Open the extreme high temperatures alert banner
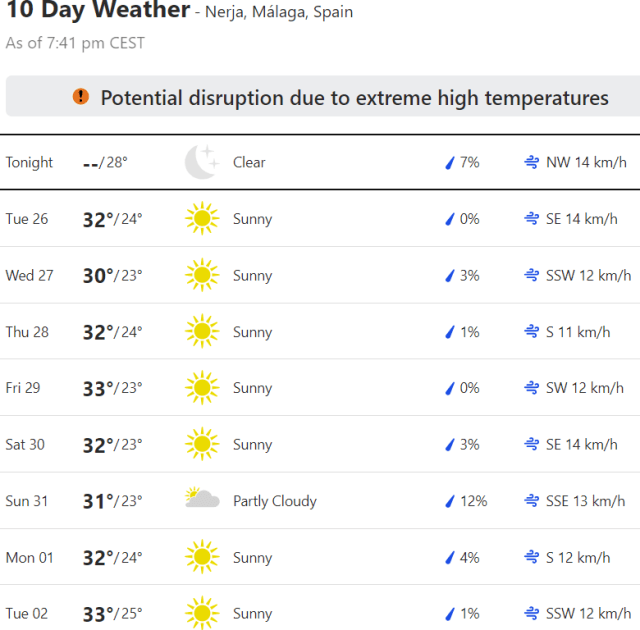This screenshot has width=640, height=630. coord(340,97)
